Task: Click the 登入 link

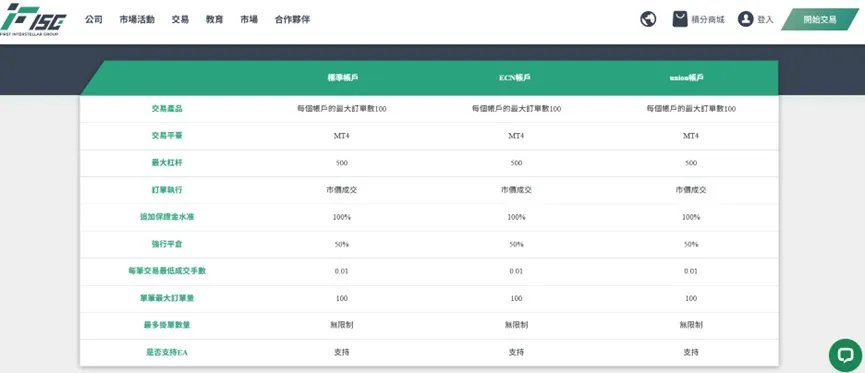Action: coord(765,20)
